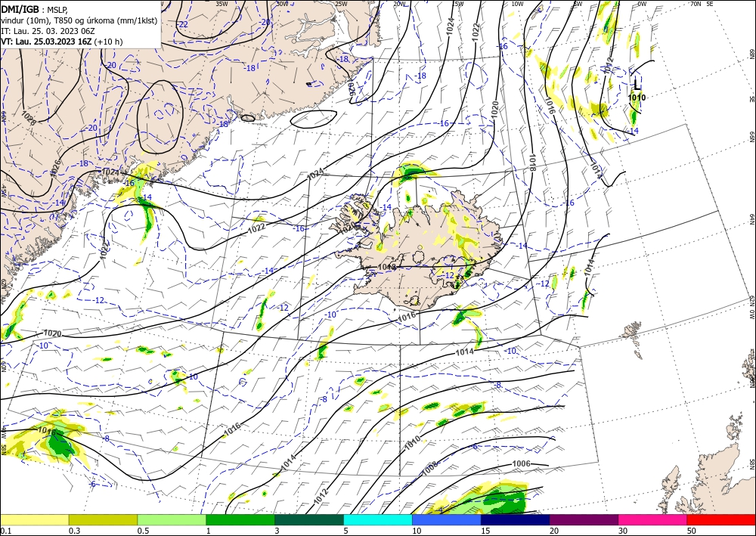This screenshot has width=756, height=536.
Task: Click the '35W' longitude label
Action: 222,3
